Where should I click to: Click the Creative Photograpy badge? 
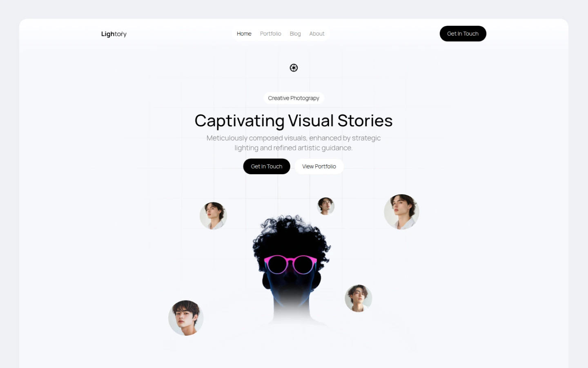[x=294, y=98]
